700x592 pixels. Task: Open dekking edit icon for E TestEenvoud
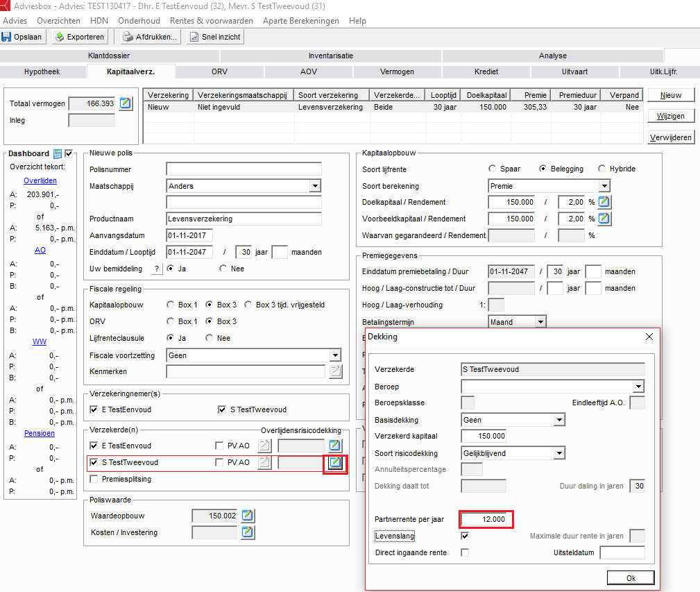coord(335,445)
